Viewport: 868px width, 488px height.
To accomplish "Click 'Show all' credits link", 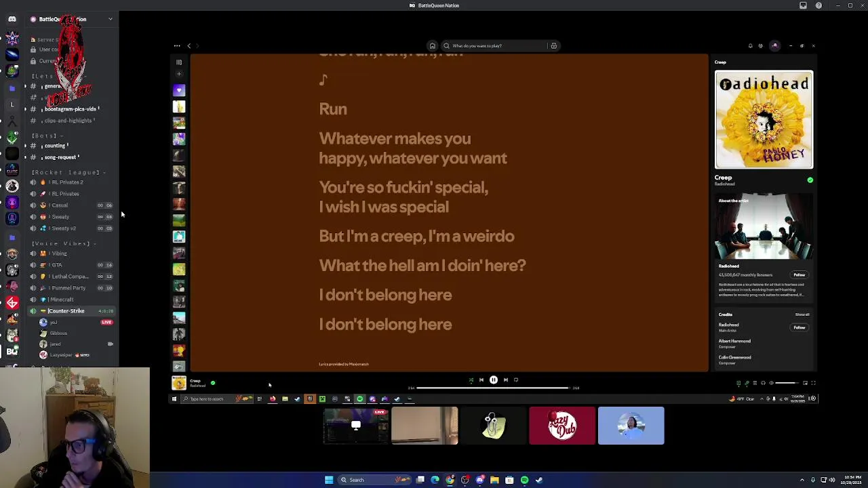I will tap(802, 314).
